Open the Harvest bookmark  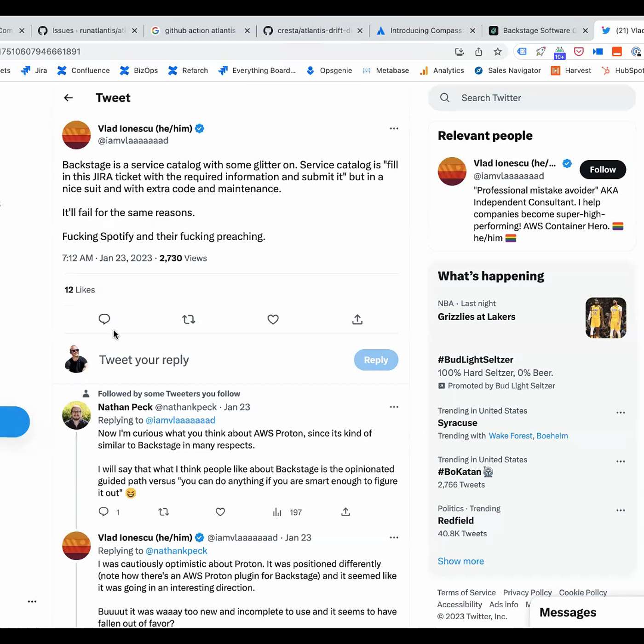click(x=571, y=70)
